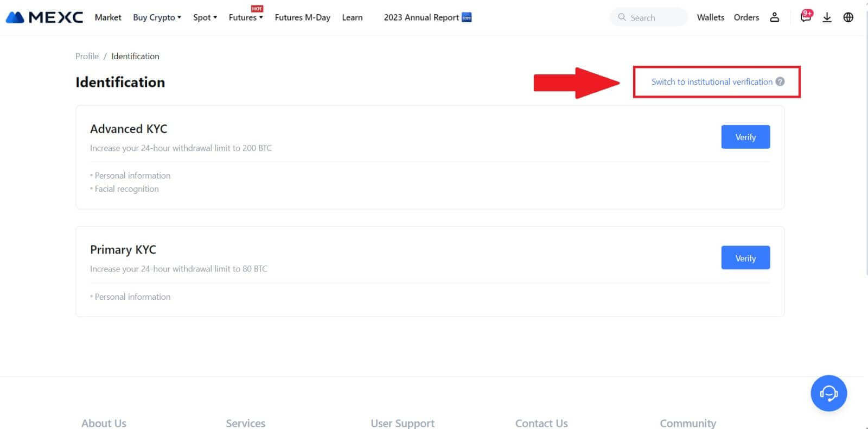Go to Futures M-Day page
Viewport: 868px width, 429px height.
(x=302, y=17)
